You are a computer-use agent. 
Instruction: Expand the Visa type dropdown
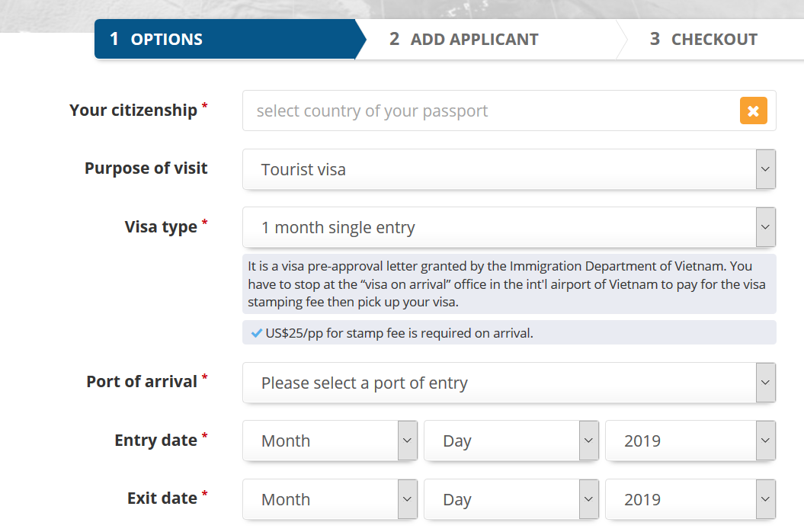pyautogui.click(x=499, y=227)
